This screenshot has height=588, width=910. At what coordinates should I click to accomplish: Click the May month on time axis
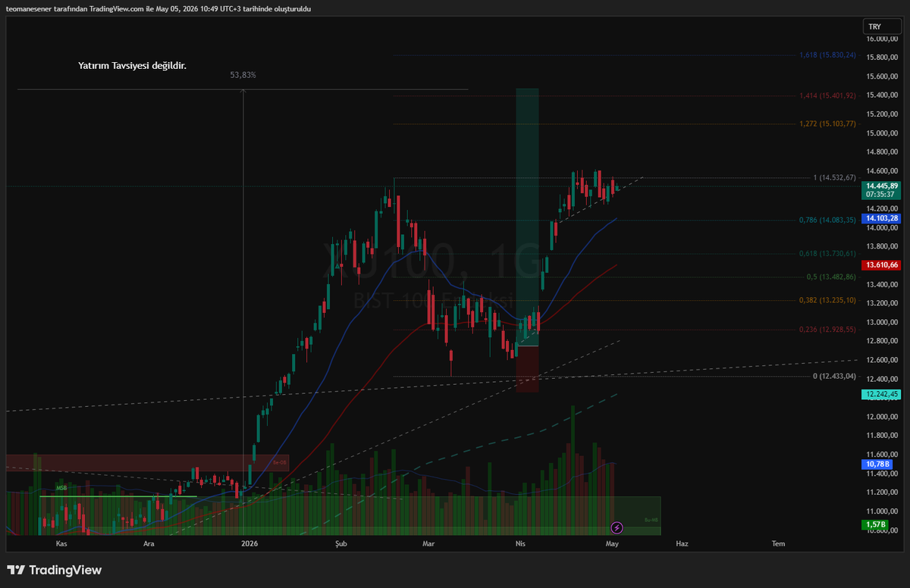tap(613, 544)
